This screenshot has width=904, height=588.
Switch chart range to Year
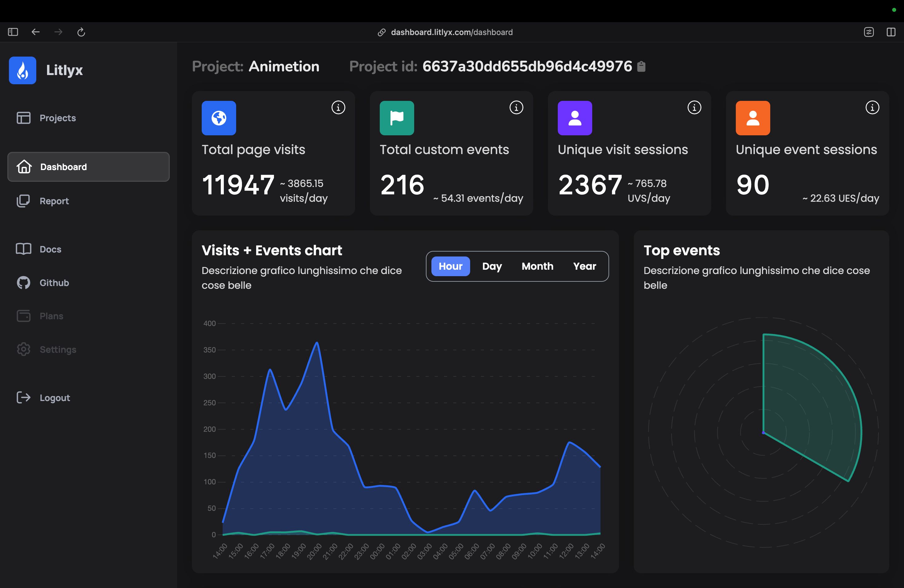click(585, 266)
